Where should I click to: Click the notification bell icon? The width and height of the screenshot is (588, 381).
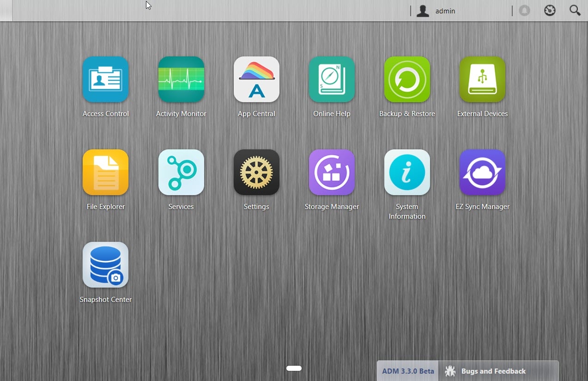pyautogui.click(x=524, y=10)
